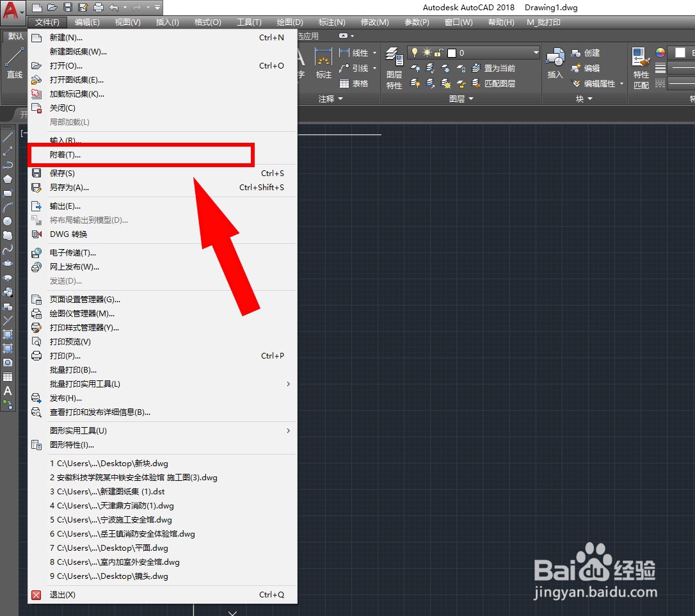The height and width of the screenshot is (616, 695).
Task: Toggle the layer freeze sun icon
Action: tap(426, 53)
